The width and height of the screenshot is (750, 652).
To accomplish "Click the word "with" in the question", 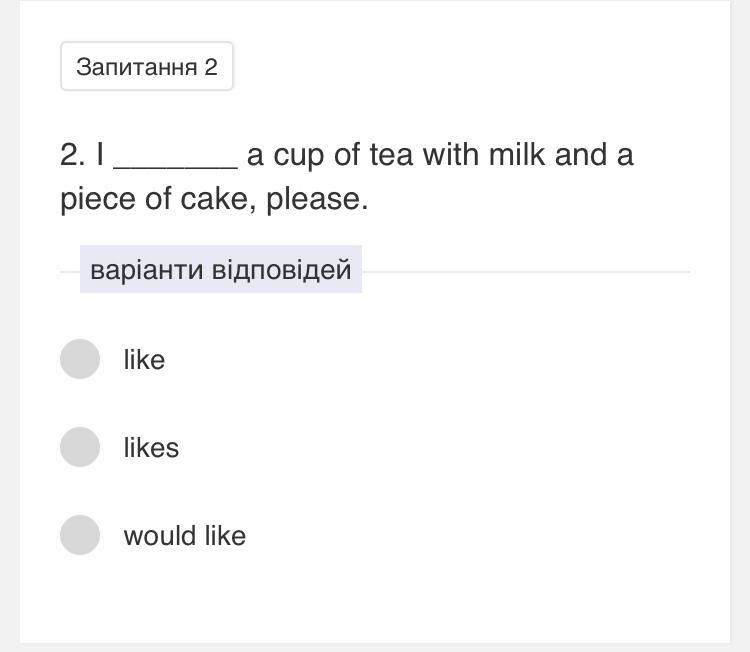I will pos(451,155).
